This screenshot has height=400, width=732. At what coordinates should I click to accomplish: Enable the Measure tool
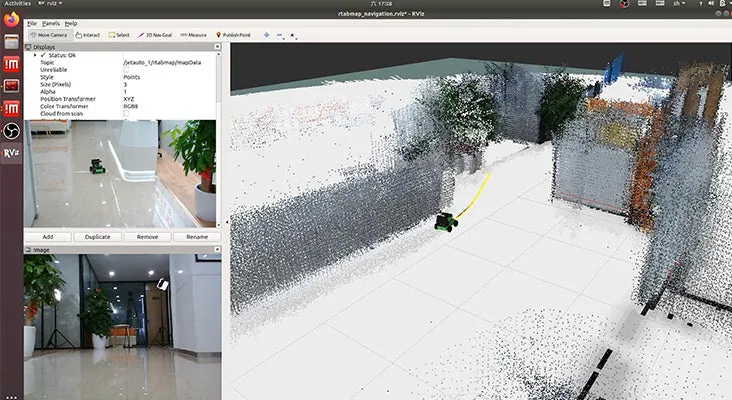(193, 35)
